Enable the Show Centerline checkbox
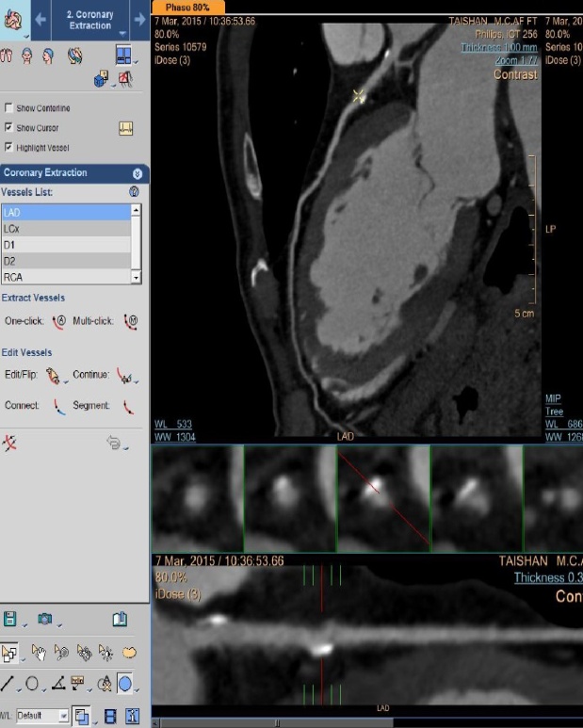Viewport: 583px width, 728px height. point(8,108)
